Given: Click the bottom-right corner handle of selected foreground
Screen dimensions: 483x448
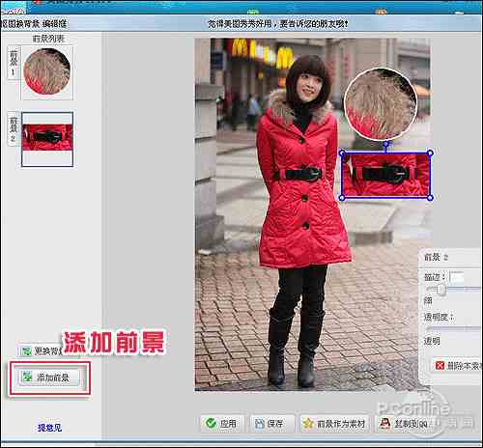Looking at the screenshot, I should [430, 198].
